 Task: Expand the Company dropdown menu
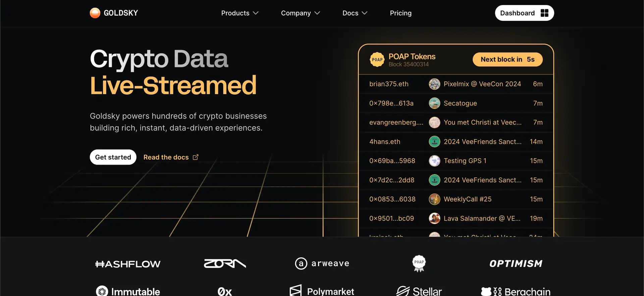(300, 13)
